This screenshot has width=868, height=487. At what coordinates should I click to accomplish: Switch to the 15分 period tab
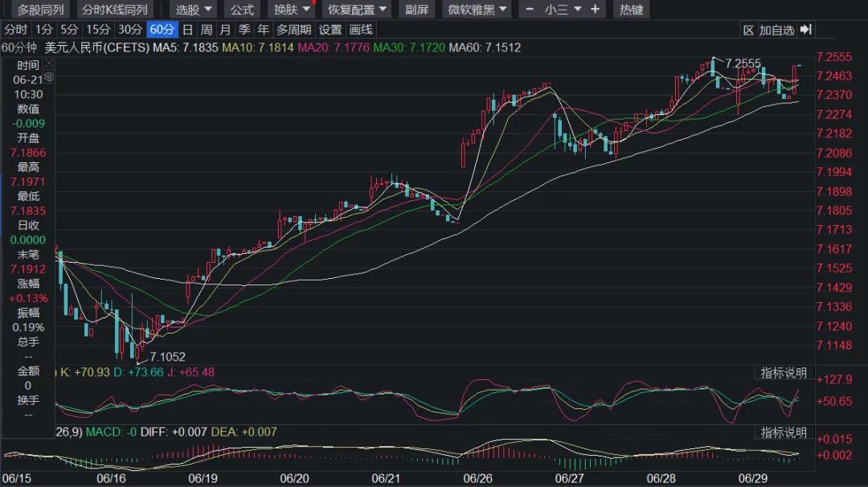(x=98, y=30)
